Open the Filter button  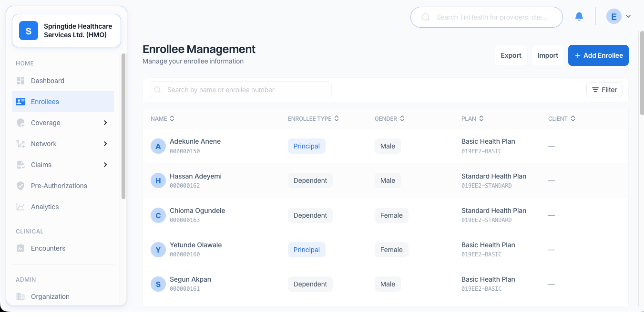tap(604, 90)
